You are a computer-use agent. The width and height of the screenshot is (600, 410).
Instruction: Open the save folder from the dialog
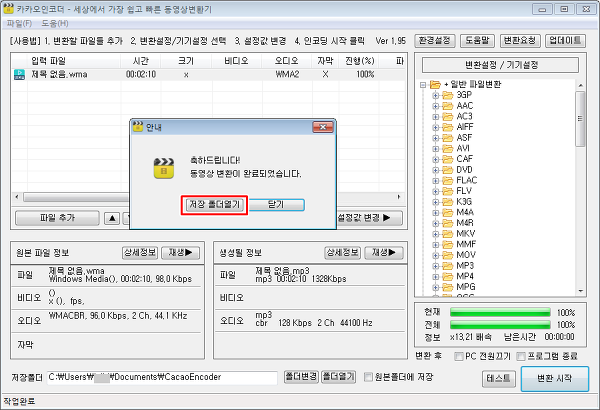[214, 205]
